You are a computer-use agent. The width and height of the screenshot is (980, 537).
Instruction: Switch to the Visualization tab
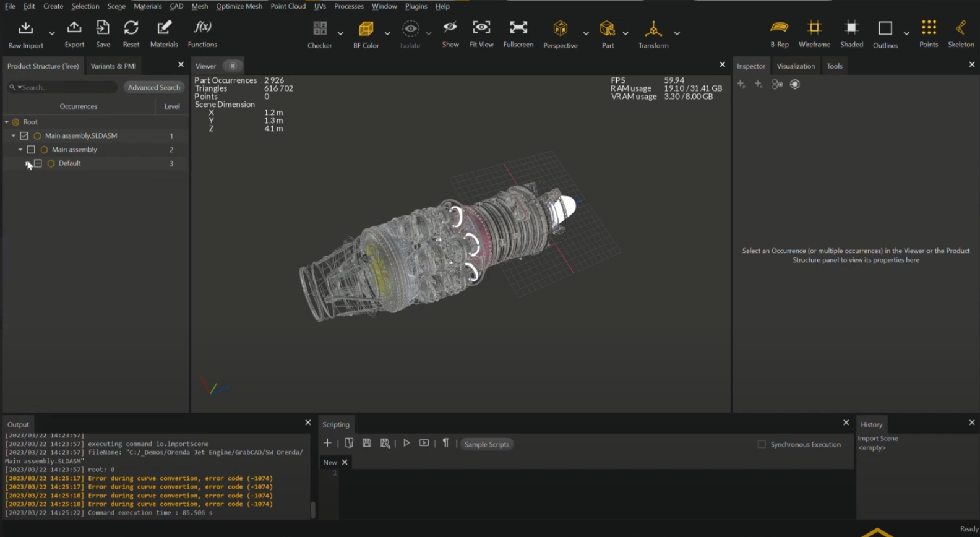click(x=796, y=66)
